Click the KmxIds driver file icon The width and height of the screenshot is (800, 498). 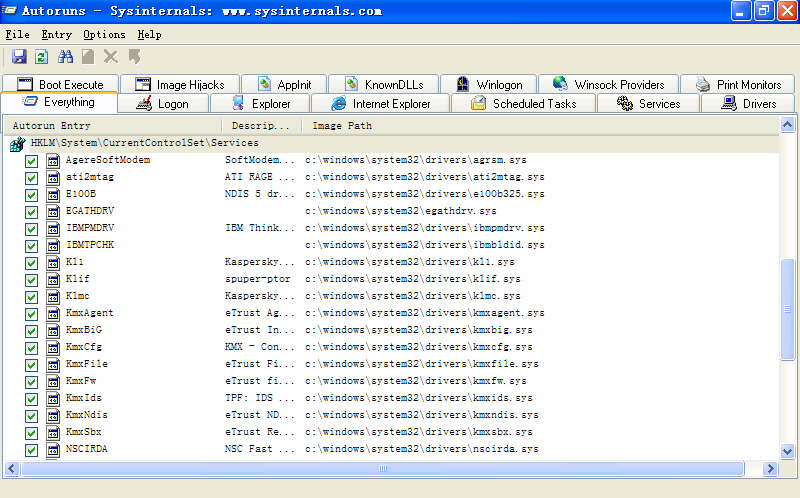tap(53, 399)
